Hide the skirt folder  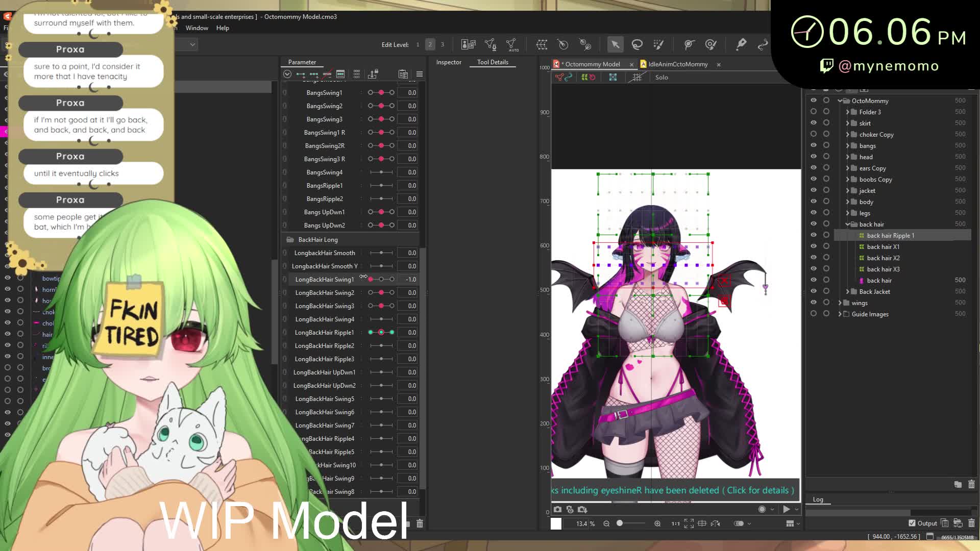point(814,123)
